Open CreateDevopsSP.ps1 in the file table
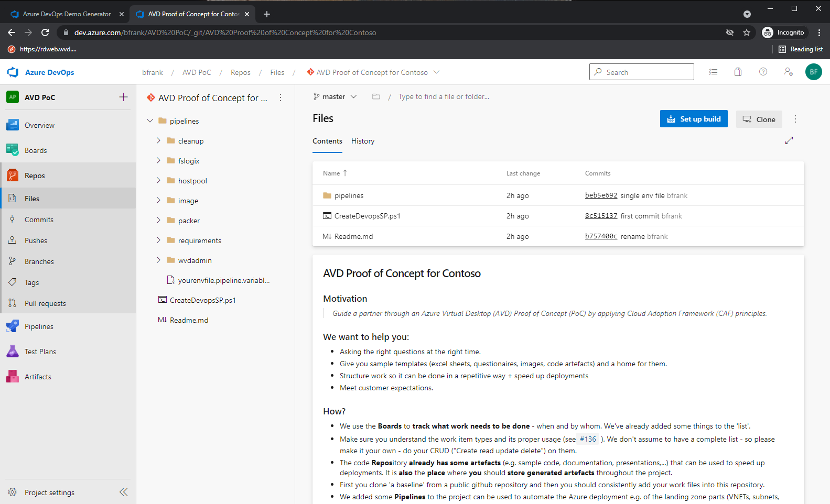This screenshot has height=504, width=830. pyautogui.click(x=367, y=216)
